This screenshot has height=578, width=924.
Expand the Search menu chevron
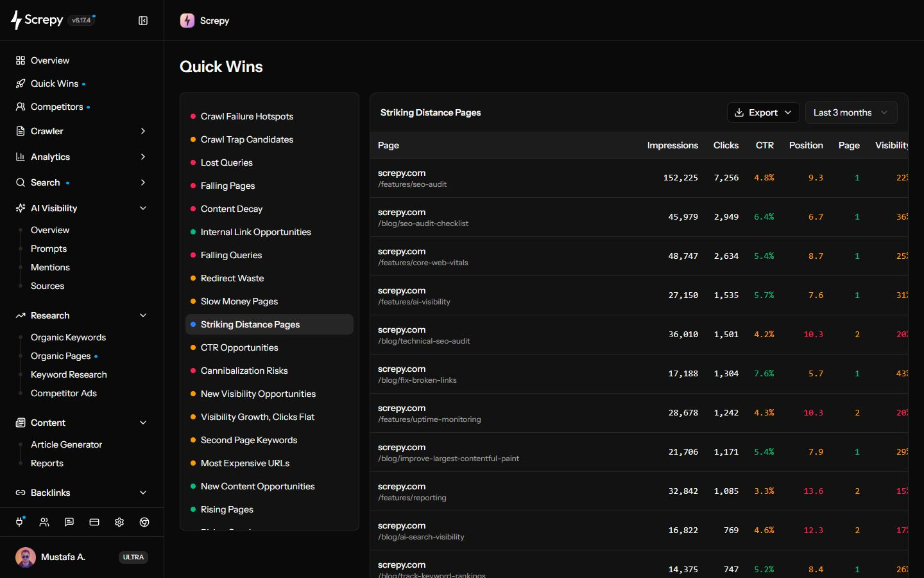pyautogui.click(x=143, y=182)
